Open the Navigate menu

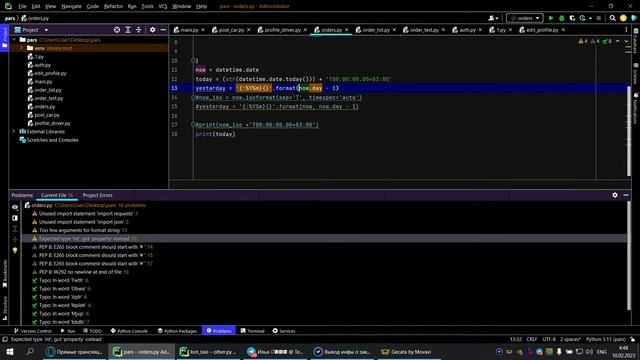(x=71, y=6)
